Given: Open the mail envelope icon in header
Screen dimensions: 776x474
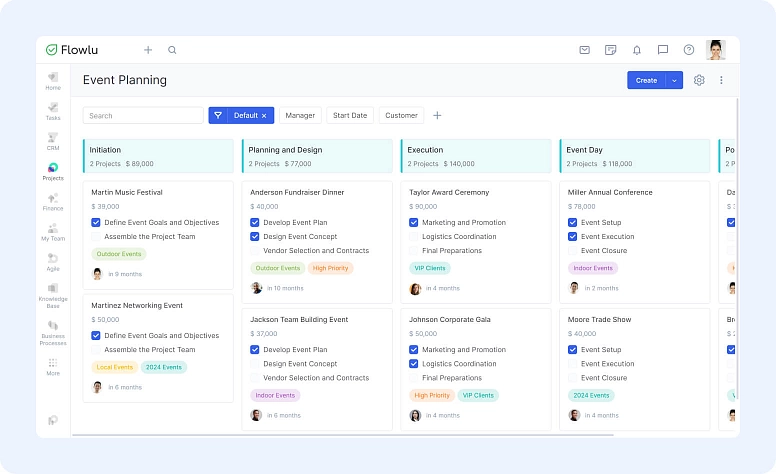Looking at the screenshot, I should [x=585, y=50].
